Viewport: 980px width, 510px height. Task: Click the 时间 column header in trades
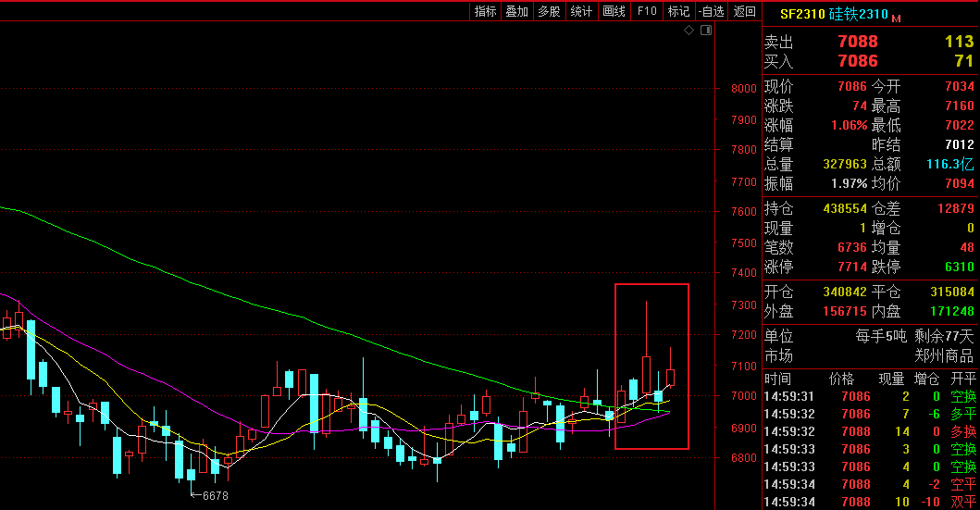777,379
